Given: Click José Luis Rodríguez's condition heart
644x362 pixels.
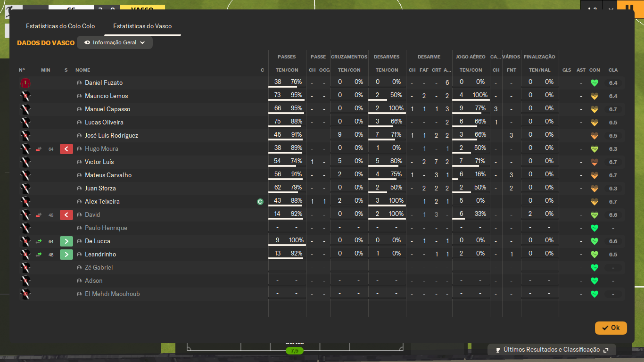Looking at the screenshot, I should pyautogui.click(x=594, y=136).
